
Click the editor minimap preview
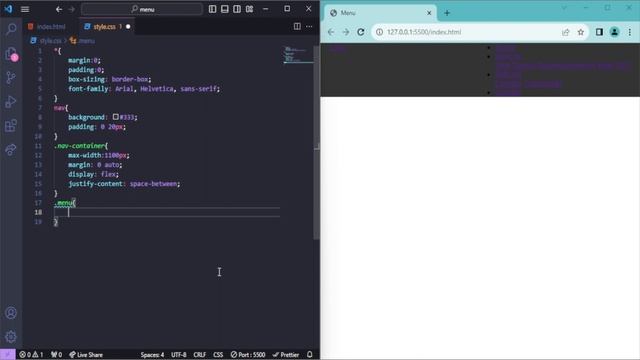pyautogui.click(x=298, y=55)
